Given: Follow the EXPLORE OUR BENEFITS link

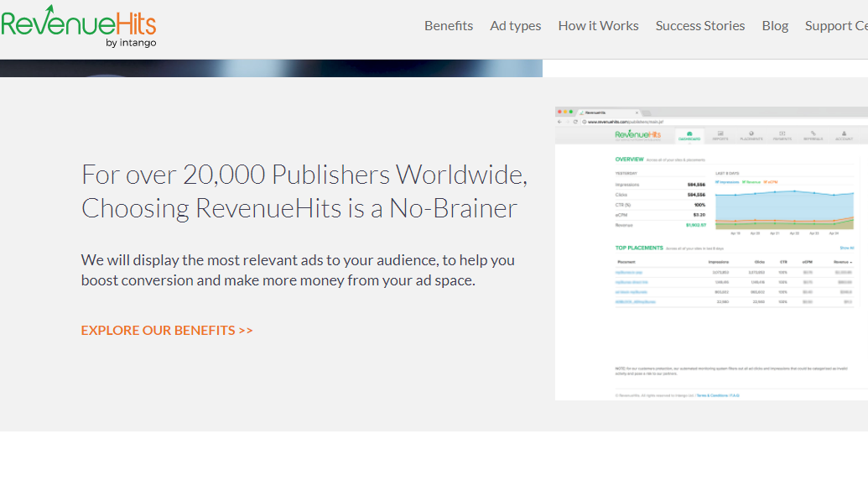Looking at the screenshot, I should (x=167, y=330).
